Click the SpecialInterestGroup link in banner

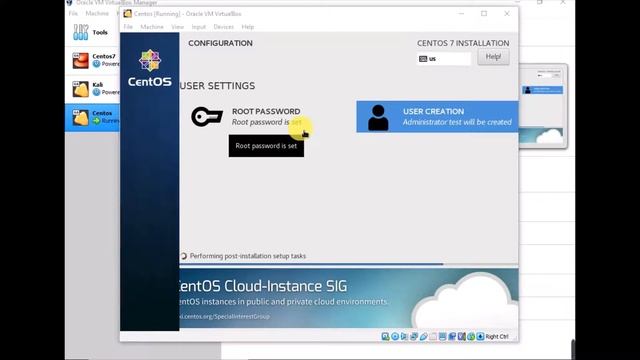click(224, 316)
